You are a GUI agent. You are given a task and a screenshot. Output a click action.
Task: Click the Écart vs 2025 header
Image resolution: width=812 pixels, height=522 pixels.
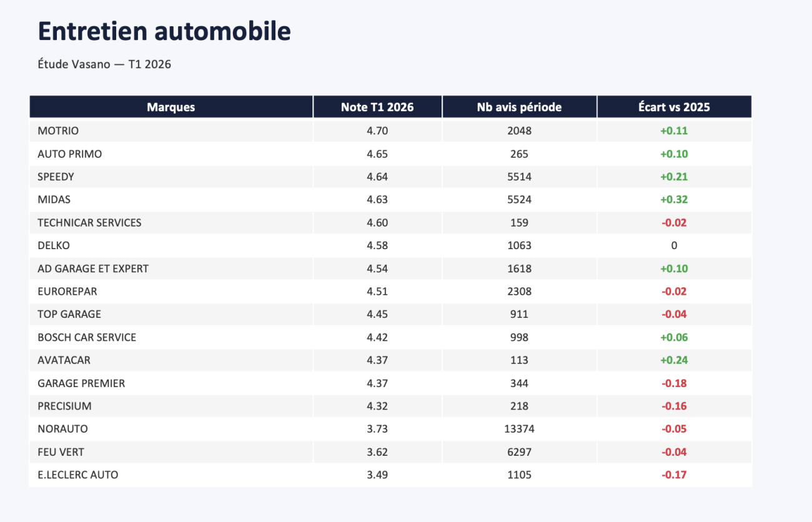tap(674, 107)
